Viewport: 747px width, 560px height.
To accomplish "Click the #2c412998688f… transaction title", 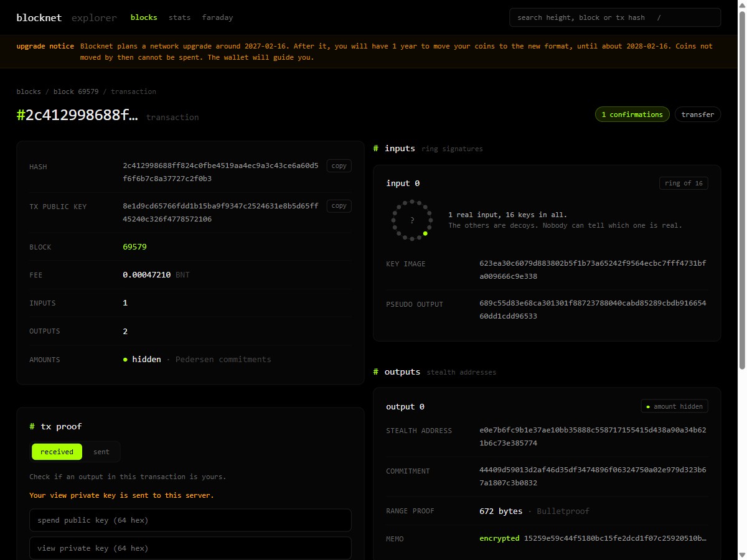I will 77,115.
